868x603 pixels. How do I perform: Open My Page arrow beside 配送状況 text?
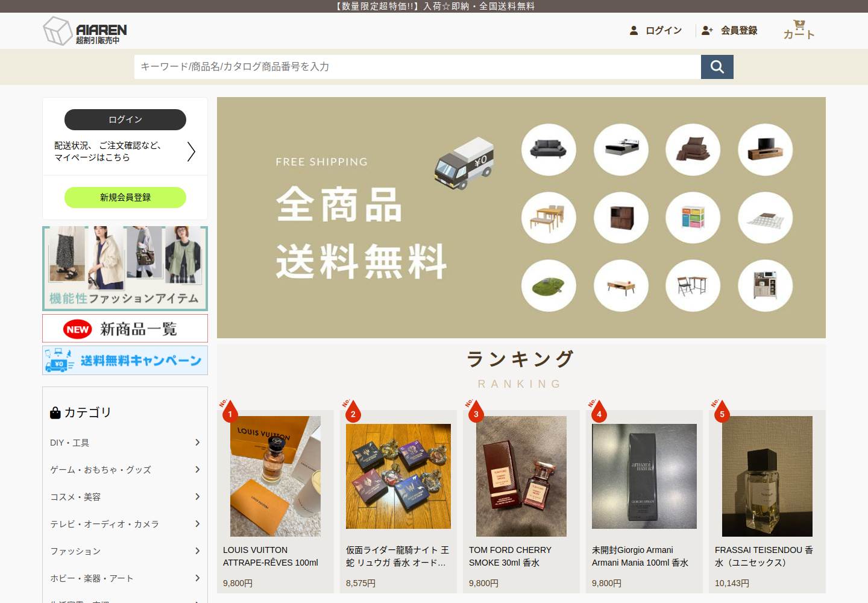(x=191, y=151)
